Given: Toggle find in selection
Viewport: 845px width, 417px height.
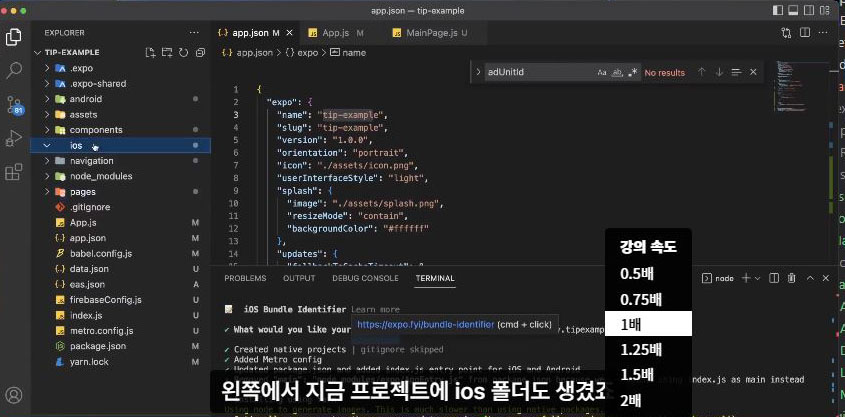Looking at the screenshot, I should [x=736, y=72].
